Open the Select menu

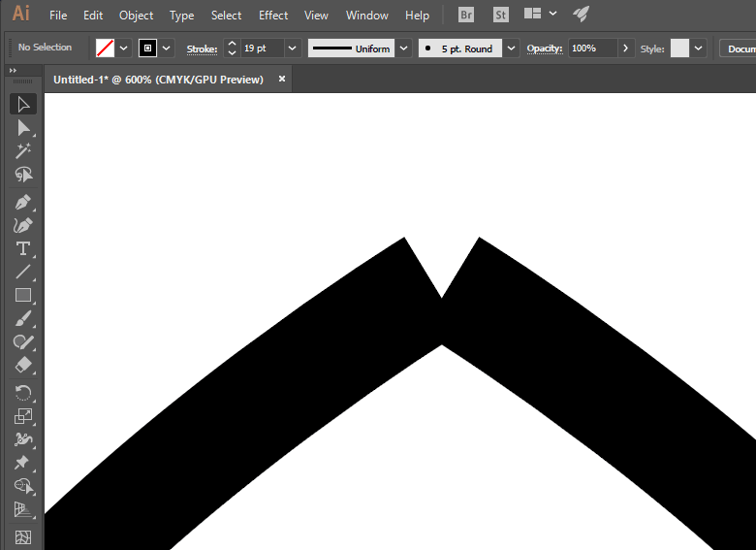coord(226,16)
